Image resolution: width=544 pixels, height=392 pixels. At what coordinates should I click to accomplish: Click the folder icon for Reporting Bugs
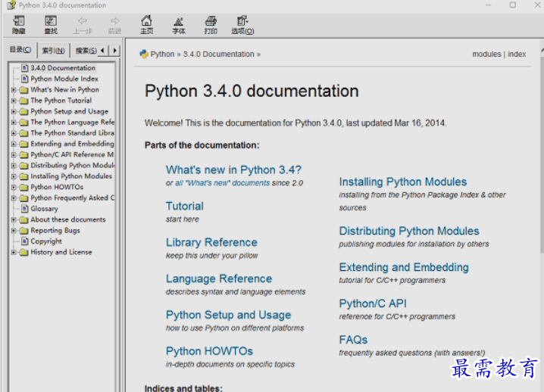[24, 231]
